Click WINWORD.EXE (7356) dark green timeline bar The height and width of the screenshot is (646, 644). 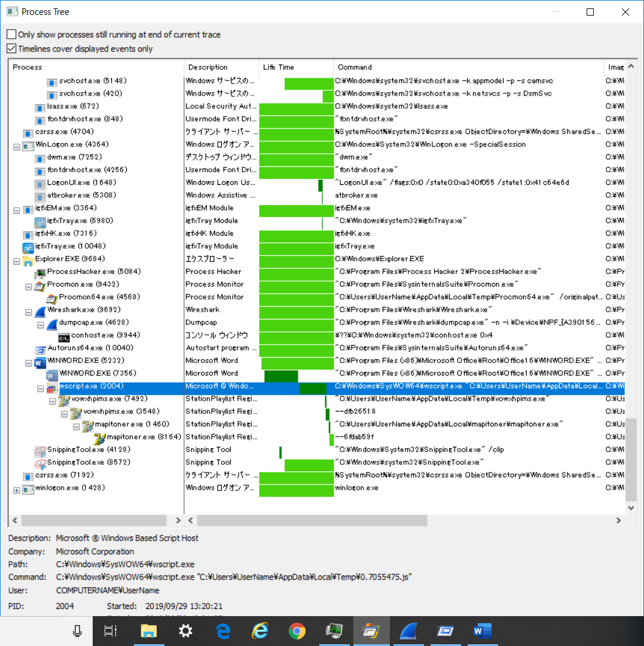click(x=281, y=376)
